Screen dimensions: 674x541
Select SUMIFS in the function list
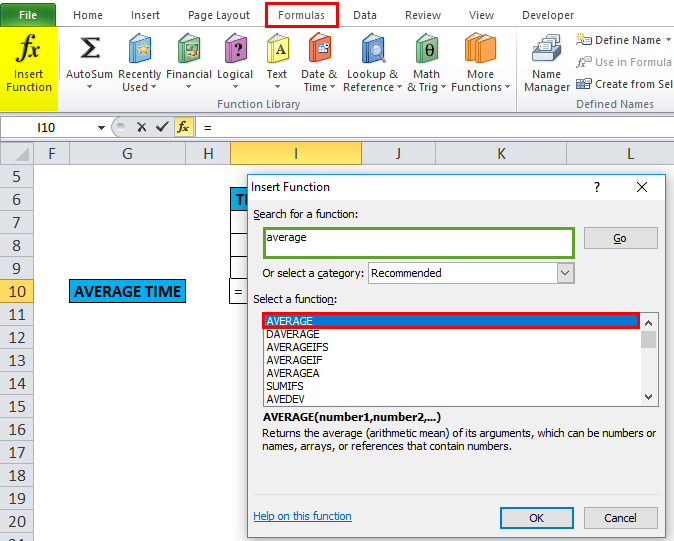point(451,386)
